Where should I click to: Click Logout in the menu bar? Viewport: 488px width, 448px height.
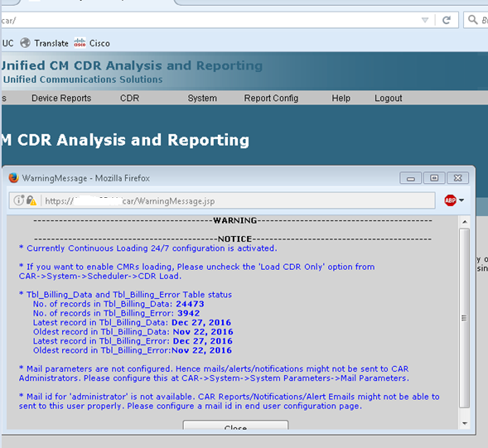click(388, 99)
